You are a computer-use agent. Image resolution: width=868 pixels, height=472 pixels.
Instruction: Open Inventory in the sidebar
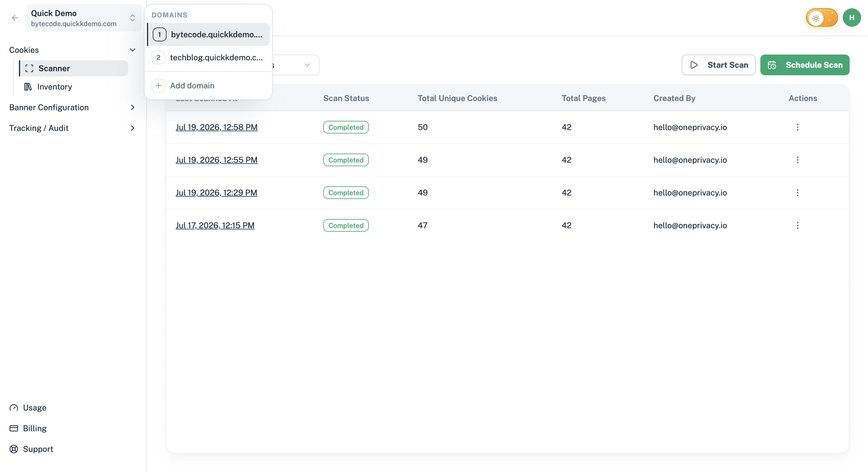click(x=73, y=87)
